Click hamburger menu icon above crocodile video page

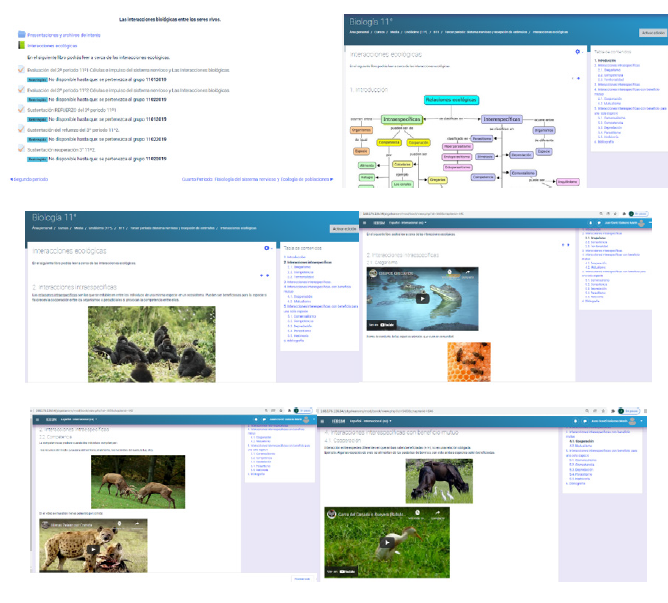[366, 221]
